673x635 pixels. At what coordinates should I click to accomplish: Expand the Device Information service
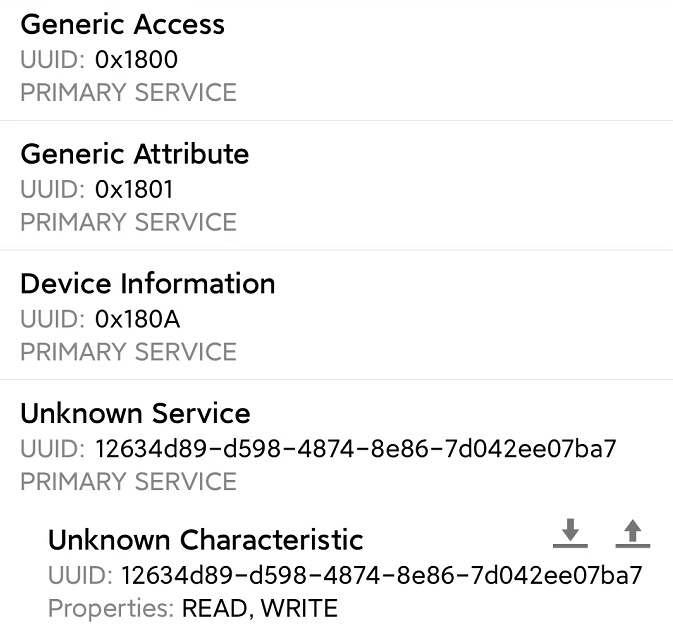click(336, 315)
